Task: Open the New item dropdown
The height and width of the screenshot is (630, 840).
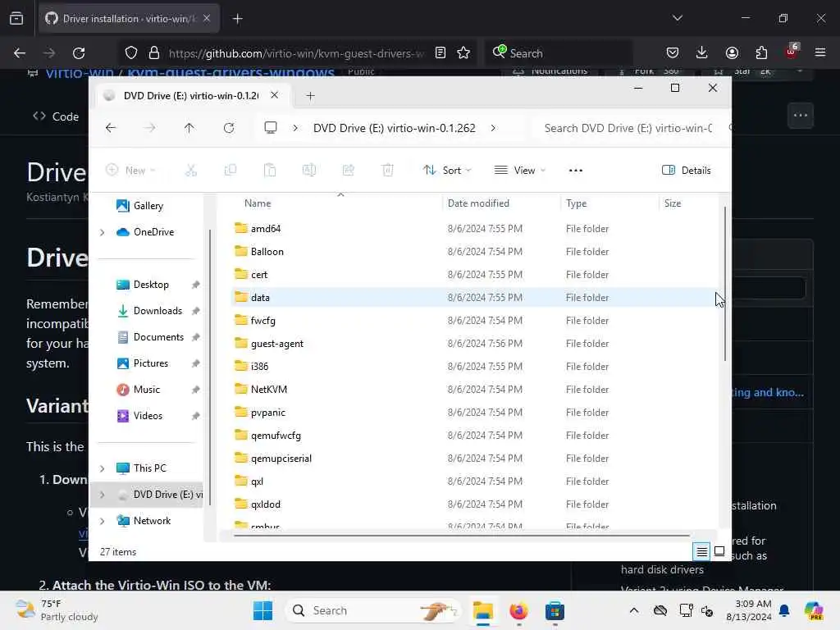Action: coord(130,171)
